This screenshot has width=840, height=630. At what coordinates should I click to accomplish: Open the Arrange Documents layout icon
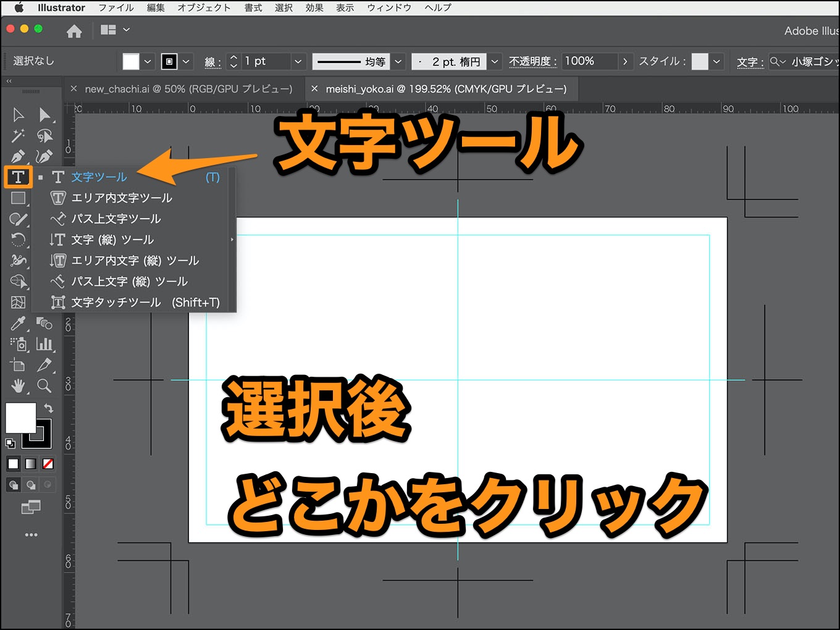coord(108,30)
